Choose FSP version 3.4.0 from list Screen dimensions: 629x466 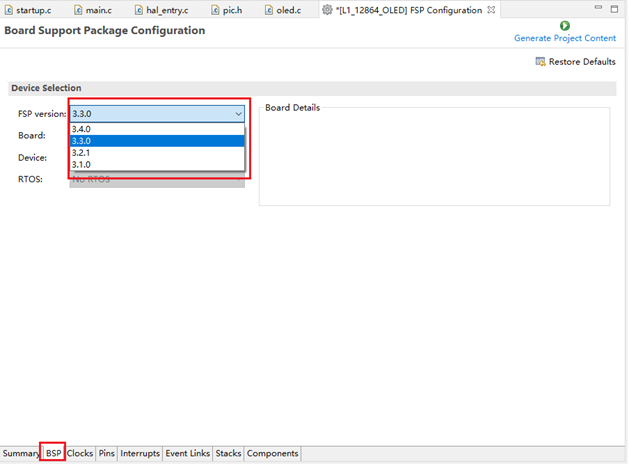[157, 129]
